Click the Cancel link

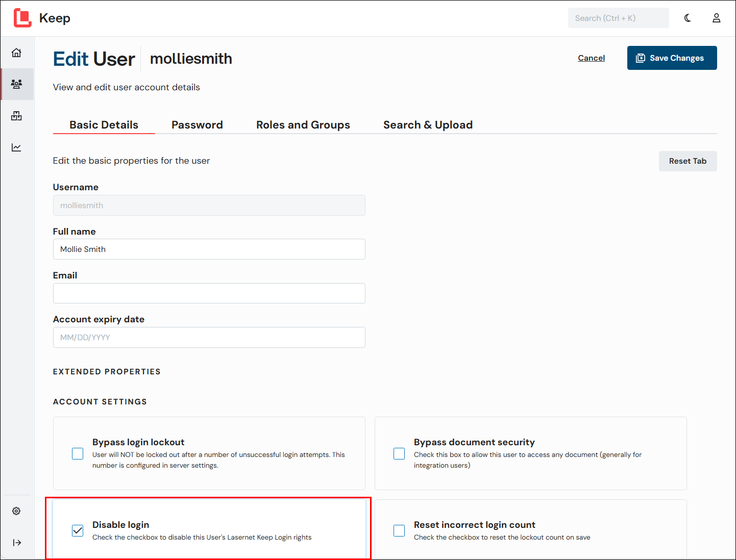(x=591, y=58)
